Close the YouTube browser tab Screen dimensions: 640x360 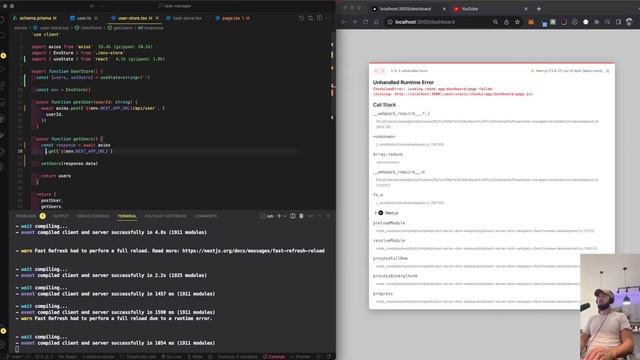[526, 9]
